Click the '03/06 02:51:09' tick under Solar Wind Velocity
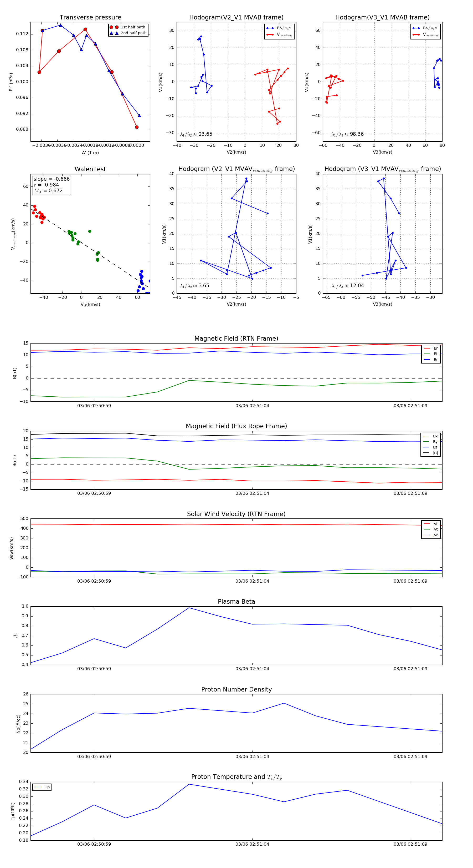Screen dimensions: 473x868 click(410, 581)
